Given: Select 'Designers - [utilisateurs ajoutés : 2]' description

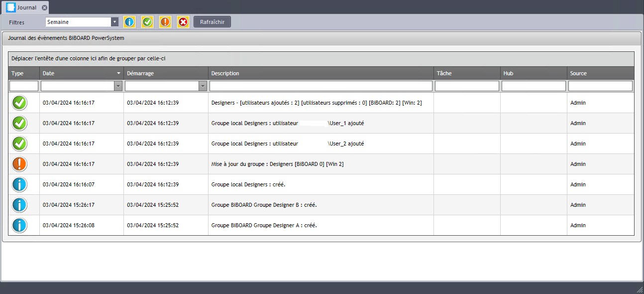Looking at the screenshot, I should pyautogui.click(x=317, y=103).
